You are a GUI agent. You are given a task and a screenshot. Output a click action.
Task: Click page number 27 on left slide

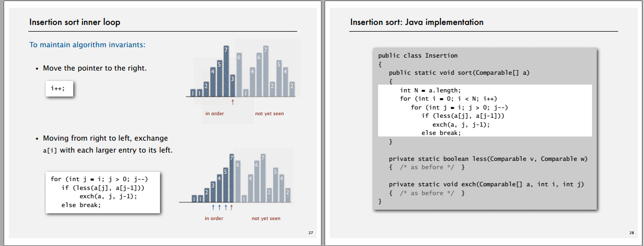point(311,233)
